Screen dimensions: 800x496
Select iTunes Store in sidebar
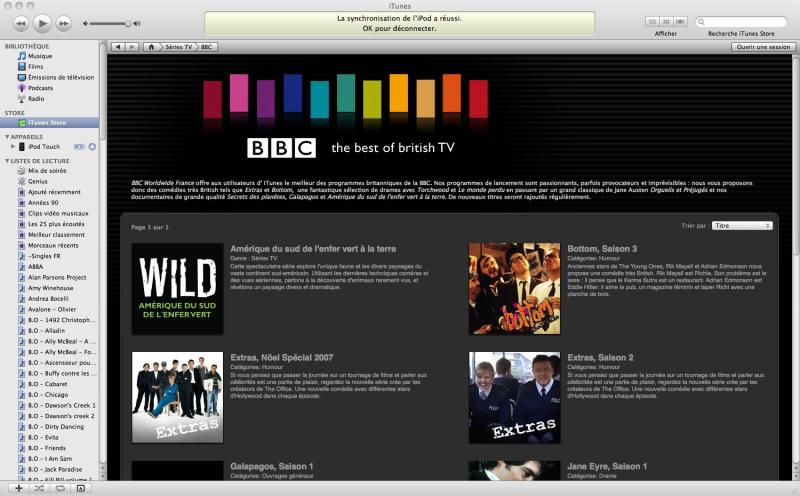[x=49, y=122]
